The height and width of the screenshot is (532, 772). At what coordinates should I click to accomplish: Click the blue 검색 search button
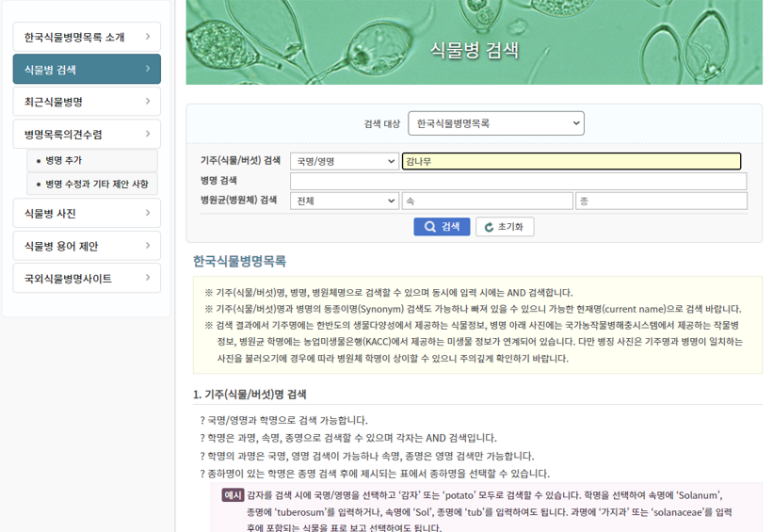[442, 227]
